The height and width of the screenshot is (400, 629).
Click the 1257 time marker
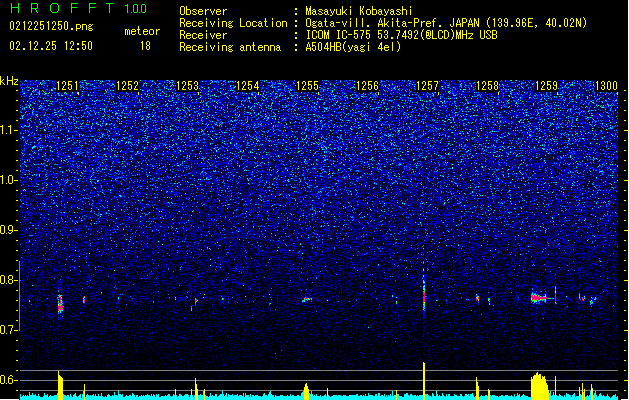(x=428, y=86)
